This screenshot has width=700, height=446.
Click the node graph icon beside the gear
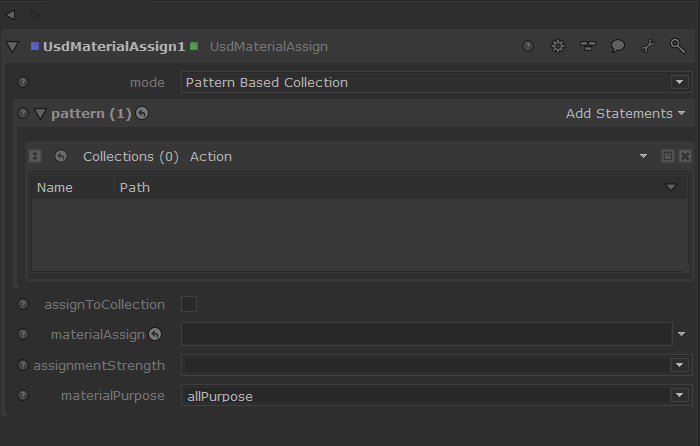click(x=588, y=46)
